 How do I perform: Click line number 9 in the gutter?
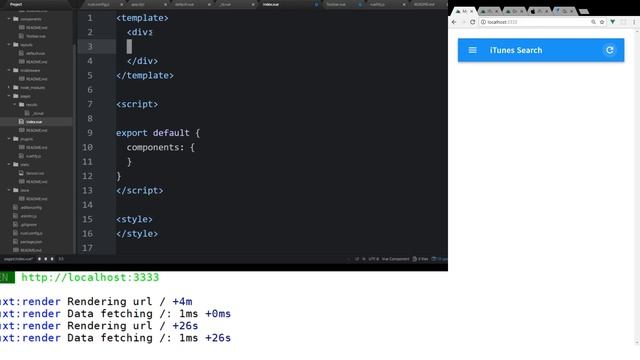90,133
